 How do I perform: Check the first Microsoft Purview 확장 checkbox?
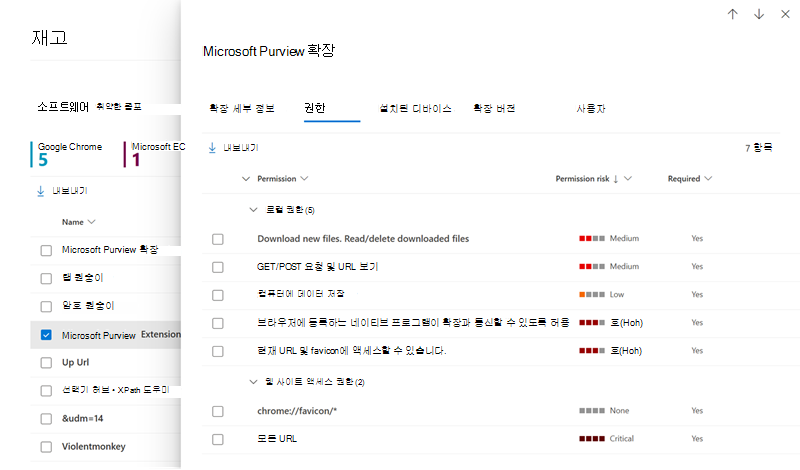pyautogui.click(x=46, y=250)
